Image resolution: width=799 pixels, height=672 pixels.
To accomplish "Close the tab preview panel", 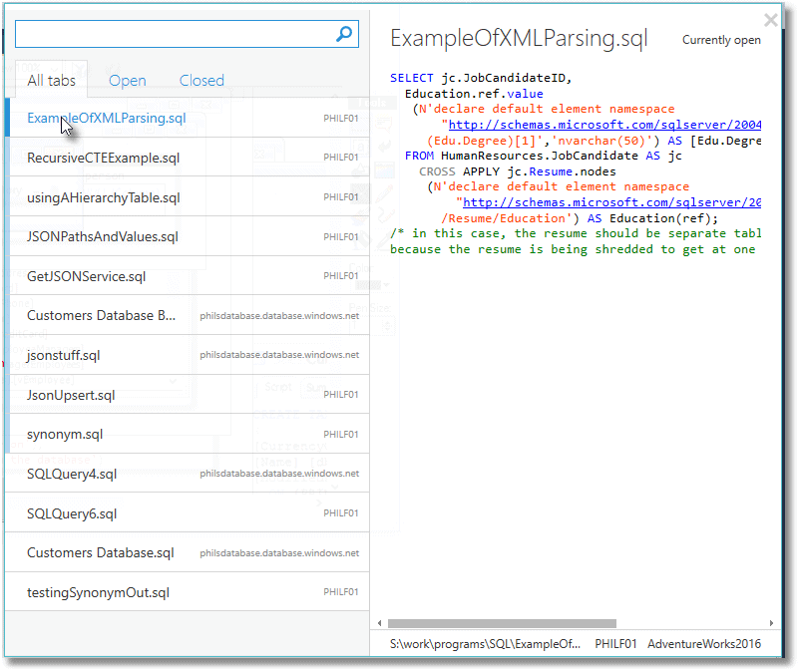I will point(770,20).
